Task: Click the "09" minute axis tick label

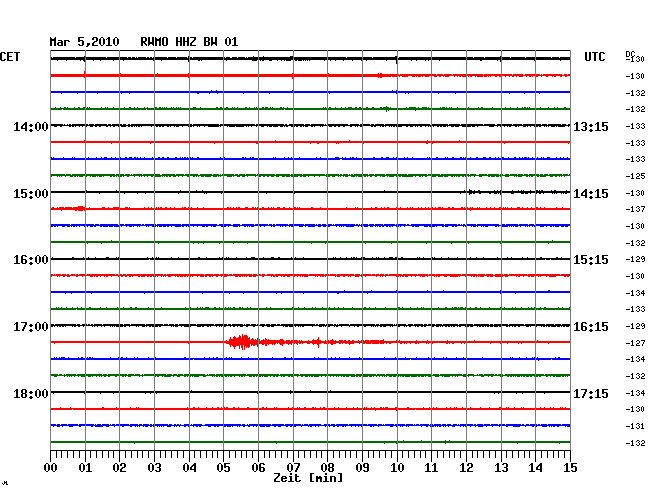Action: 362,468
